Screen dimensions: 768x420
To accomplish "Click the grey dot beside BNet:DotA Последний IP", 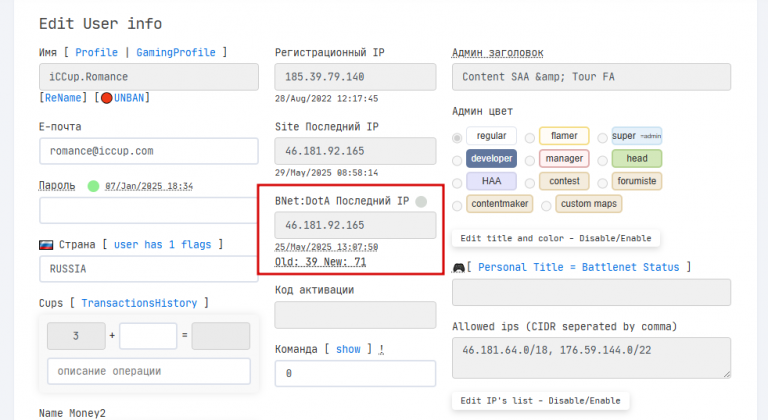I will (x=421, y=201).
